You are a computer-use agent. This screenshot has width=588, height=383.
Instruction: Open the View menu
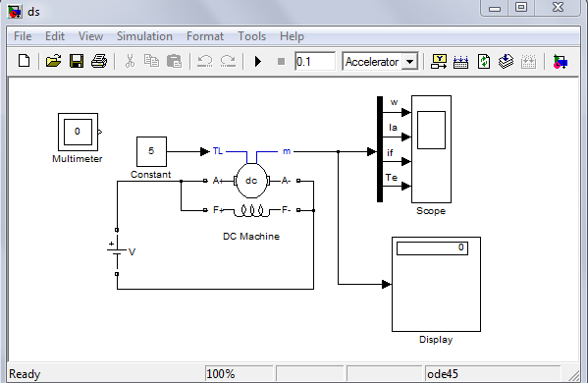coord(90,36)
